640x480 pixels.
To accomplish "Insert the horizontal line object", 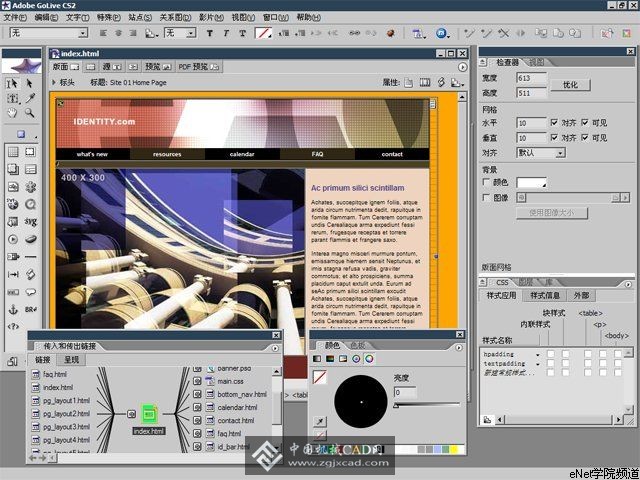I will [x=31, y=257].
